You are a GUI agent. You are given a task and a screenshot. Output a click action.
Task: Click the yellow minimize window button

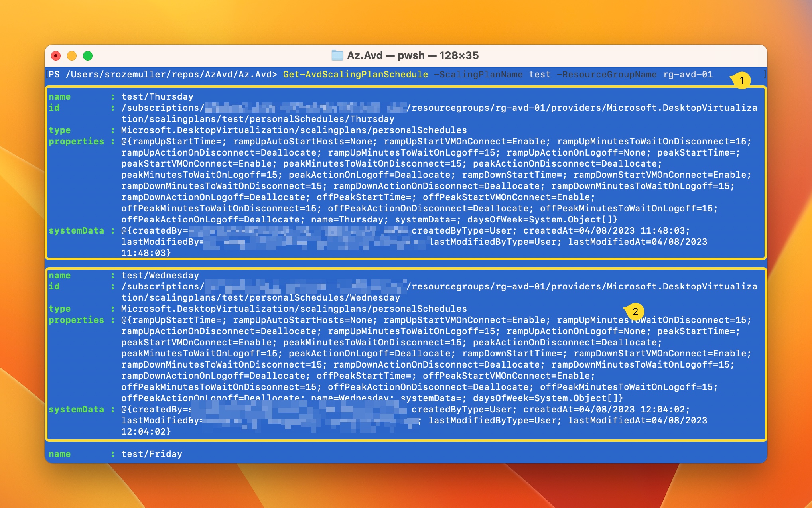[x=72, y=56]
